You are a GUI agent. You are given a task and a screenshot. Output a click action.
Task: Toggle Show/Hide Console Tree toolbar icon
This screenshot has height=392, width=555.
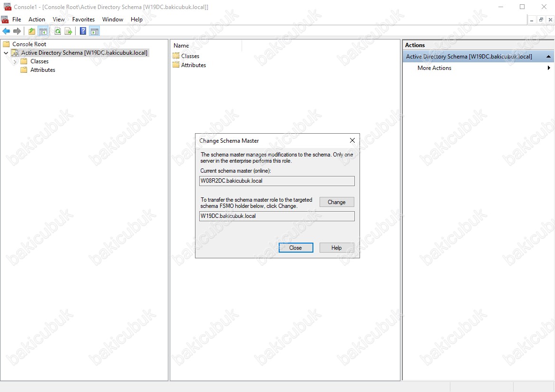[43, 31]
